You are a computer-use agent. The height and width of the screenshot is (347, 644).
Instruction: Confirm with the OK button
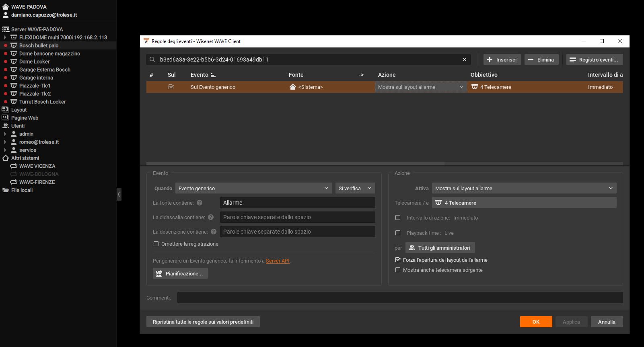tap(536, 322)
